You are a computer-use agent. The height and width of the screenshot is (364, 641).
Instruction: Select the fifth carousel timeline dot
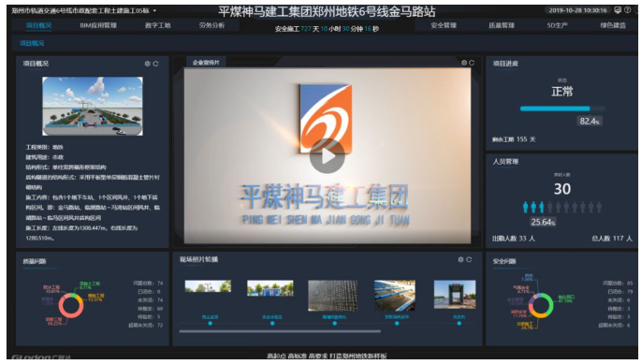pyautogui.click(x=459, y=324)
